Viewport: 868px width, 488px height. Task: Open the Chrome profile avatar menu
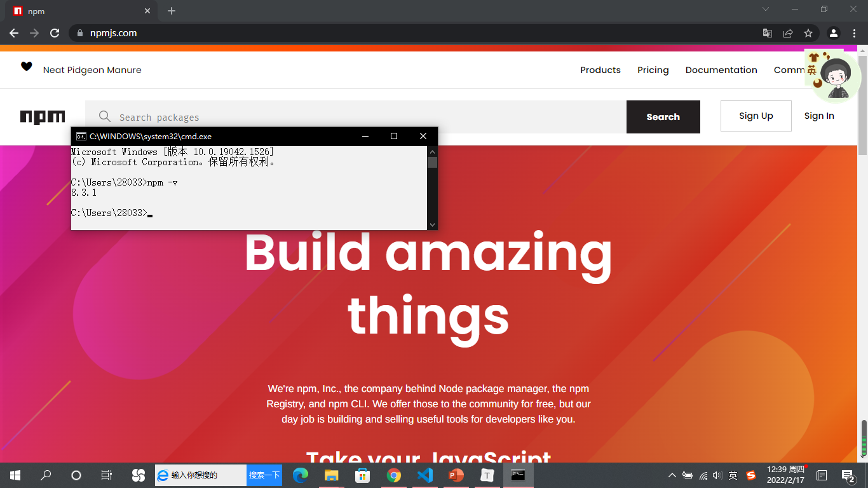[834, 33]
